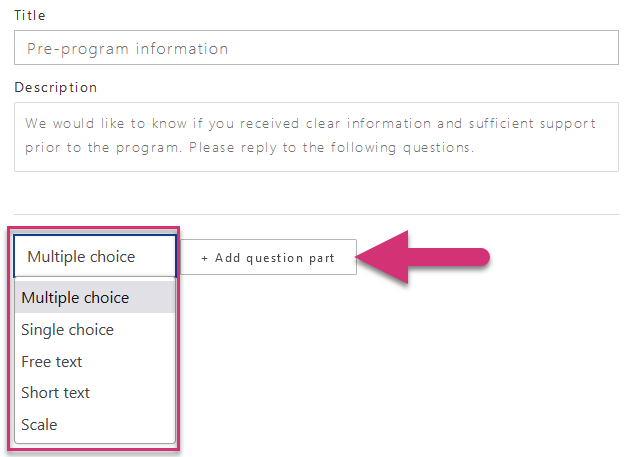Open the question type combo box
The image size is (630, 457).
[95, 257]
